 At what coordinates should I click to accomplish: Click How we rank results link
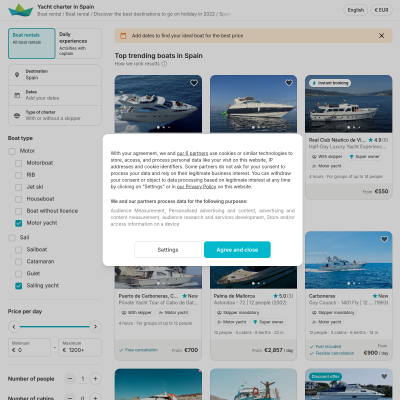[137, 64]
